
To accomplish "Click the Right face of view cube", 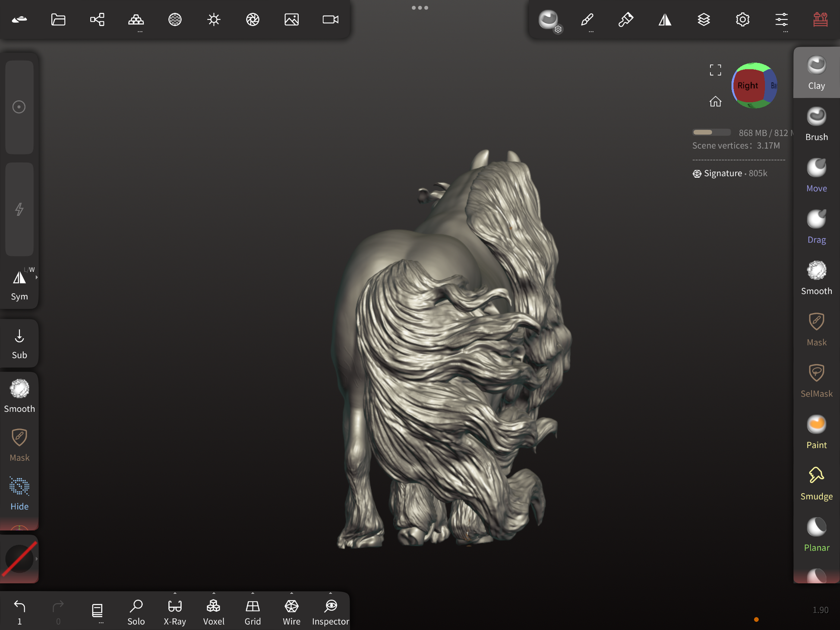I will point(747,85).
